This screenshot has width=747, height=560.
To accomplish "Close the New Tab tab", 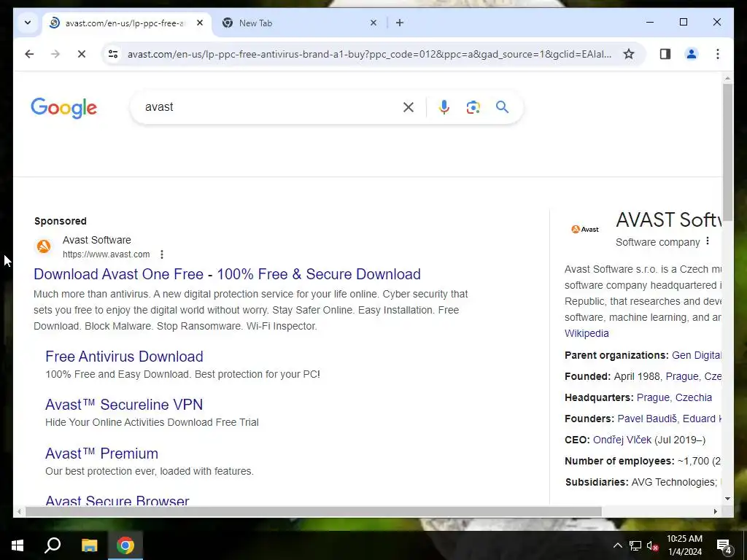I will point(373,23).
